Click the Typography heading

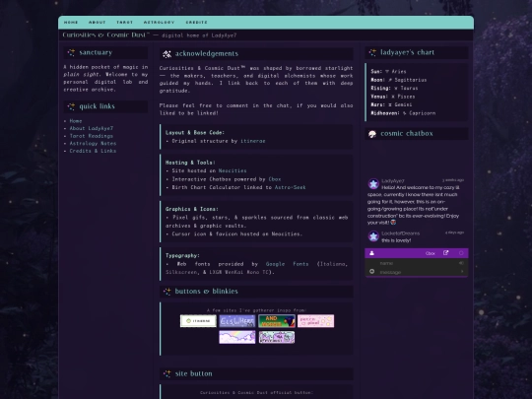(182, 255)
